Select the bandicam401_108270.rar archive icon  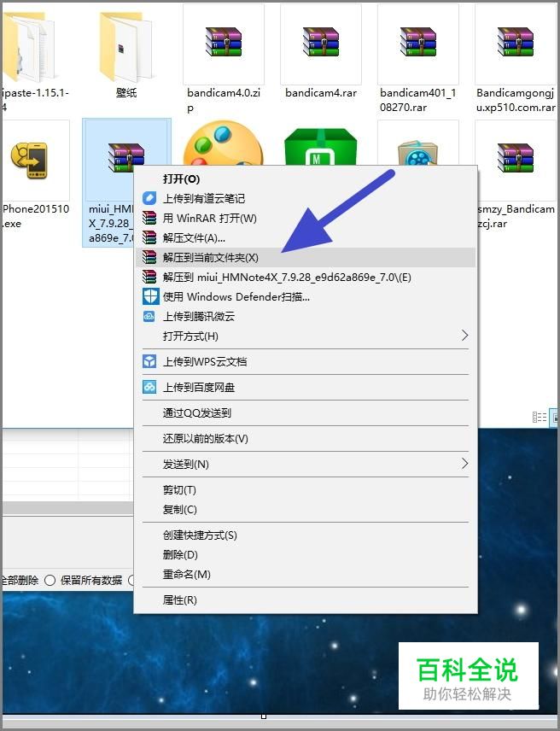pos(418,42)
